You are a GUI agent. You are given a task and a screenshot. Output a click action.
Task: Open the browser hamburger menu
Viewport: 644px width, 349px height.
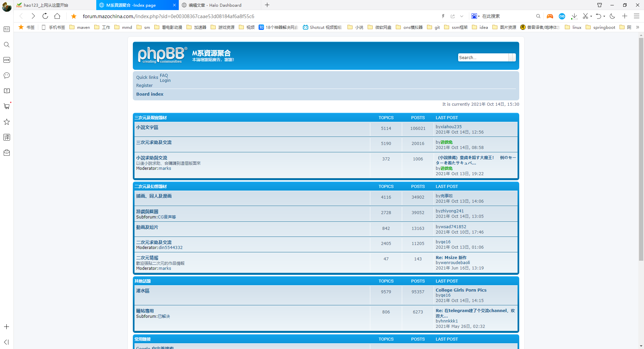637,16
